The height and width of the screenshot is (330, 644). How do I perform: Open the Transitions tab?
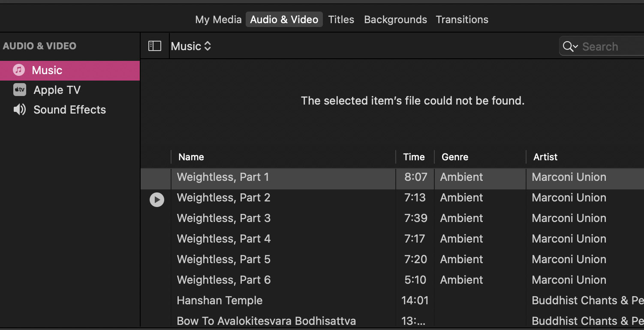point(462,19)
